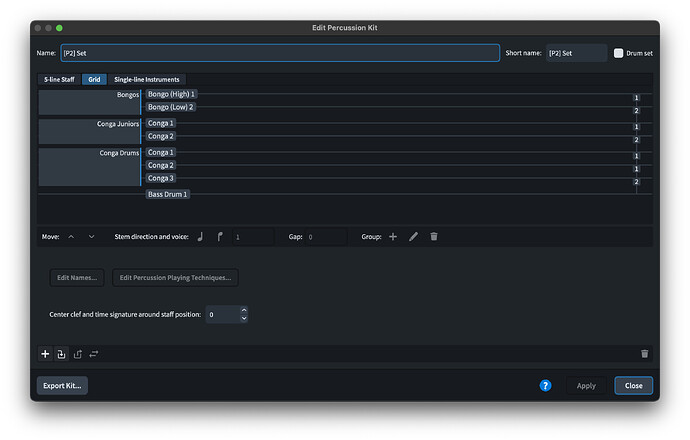Open Edit Percussion Playing Techniques...

[x=175, y=278]
